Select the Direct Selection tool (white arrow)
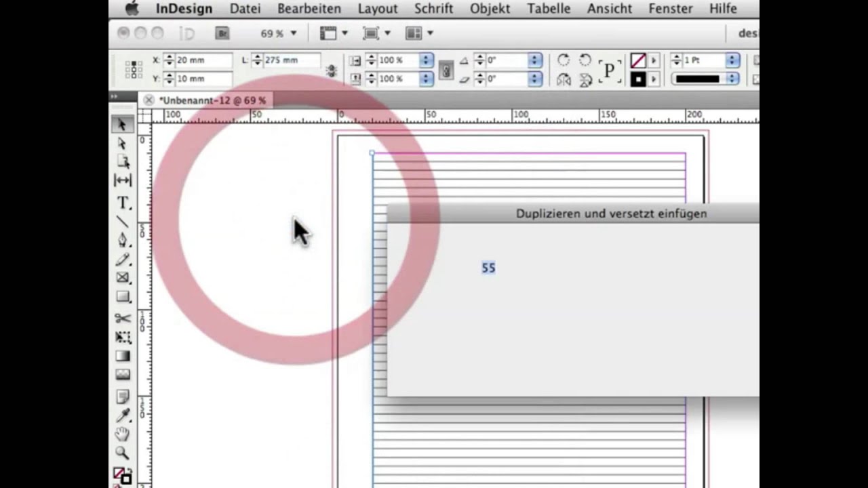 tap(123, 143)
